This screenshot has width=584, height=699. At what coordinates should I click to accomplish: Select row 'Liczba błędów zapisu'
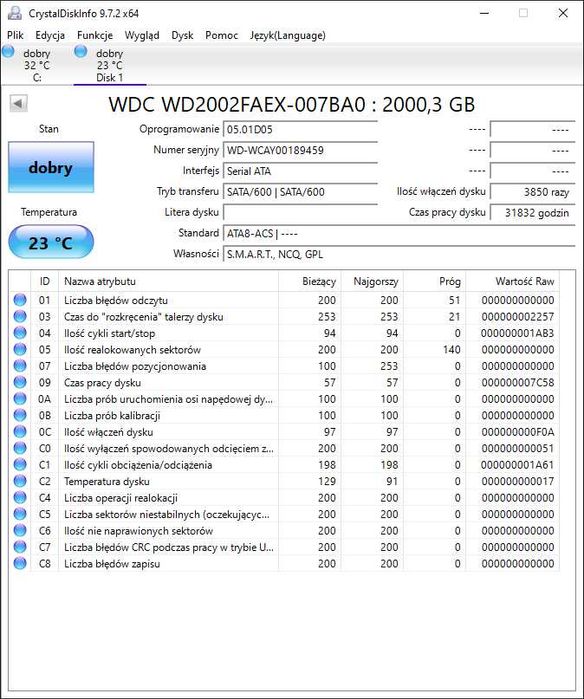(284, 563)
